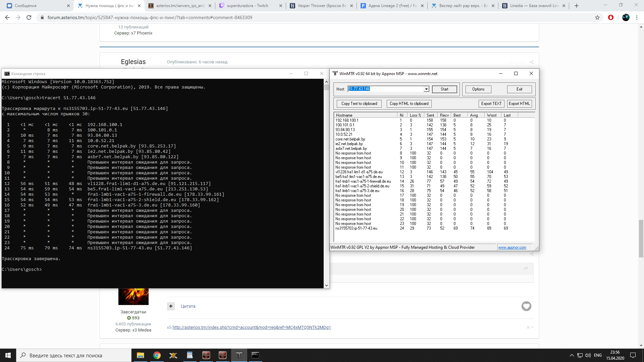Click the Command Prompt scrollbar down arrow
The height and width of the screenshot is (362, 644).
pos(326,286)
